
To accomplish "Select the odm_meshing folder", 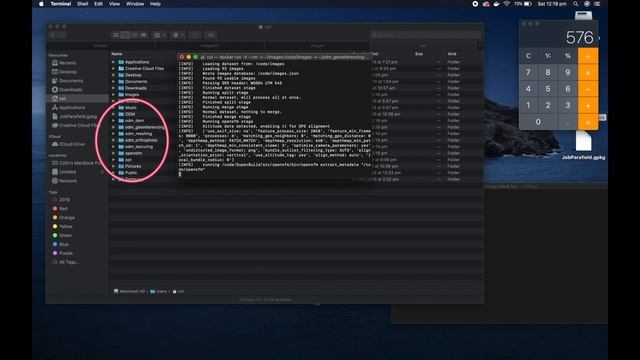I will (135, 134).
